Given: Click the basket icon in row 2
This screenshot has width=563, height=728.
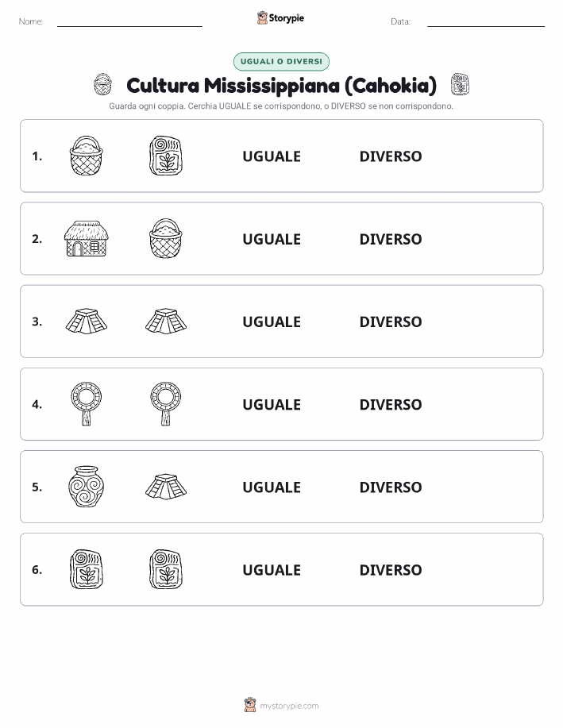Looking at the screenshot, I should click(x=166, y=238).
